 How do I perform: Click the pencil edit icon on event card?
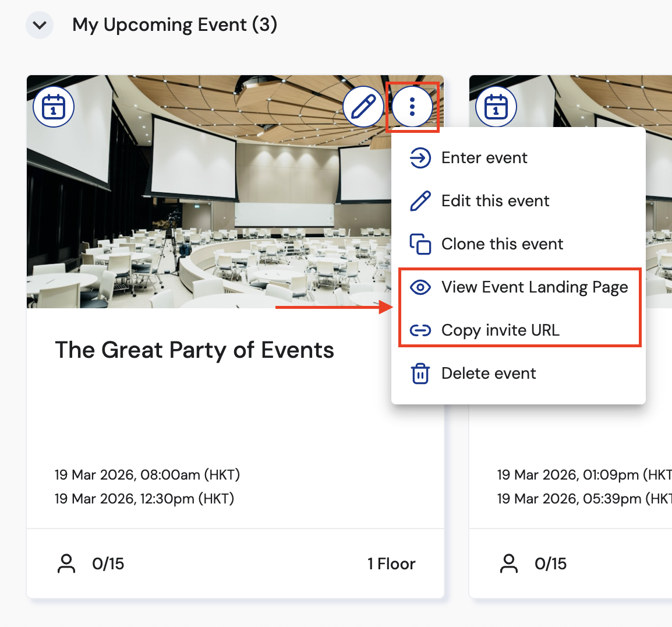click(x=363, y=107)
